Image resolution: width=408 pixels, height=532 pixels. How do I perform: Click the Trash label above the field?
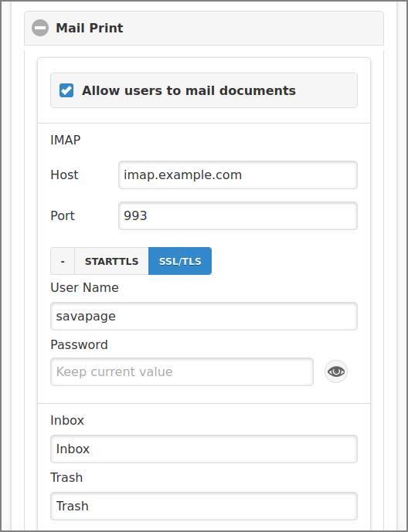[66, 477]
